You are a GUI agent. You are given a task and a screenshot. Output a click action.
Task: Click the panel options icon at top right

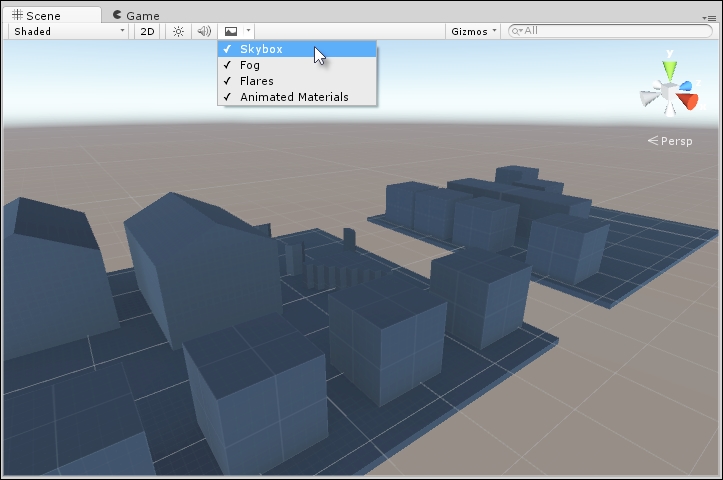(708, 17)
